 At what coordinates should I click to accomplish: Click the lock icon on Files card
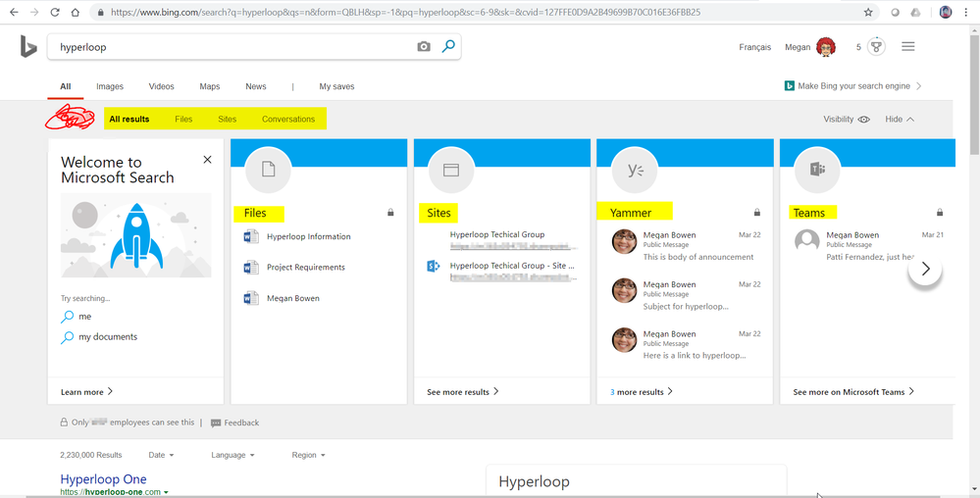pos(390,213)
